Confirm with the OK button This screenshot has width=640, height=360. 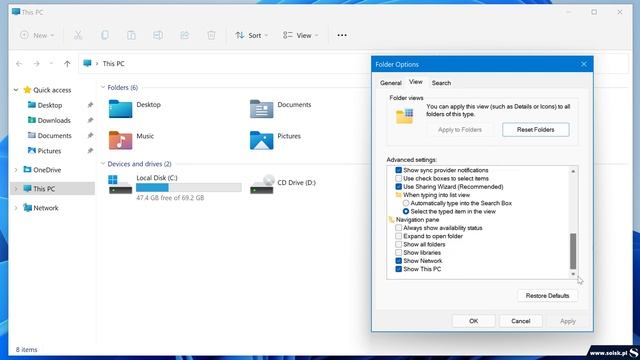click(473, 321)
